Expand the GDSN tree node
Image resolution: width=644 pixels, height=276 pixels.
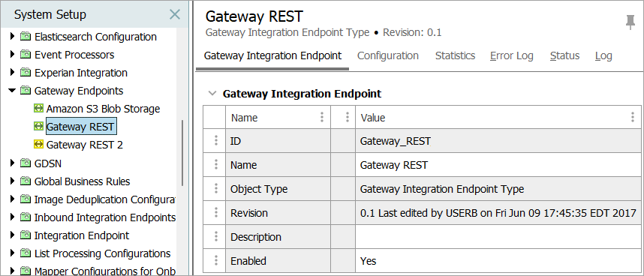pyautogui.click(x=12, y=163)
